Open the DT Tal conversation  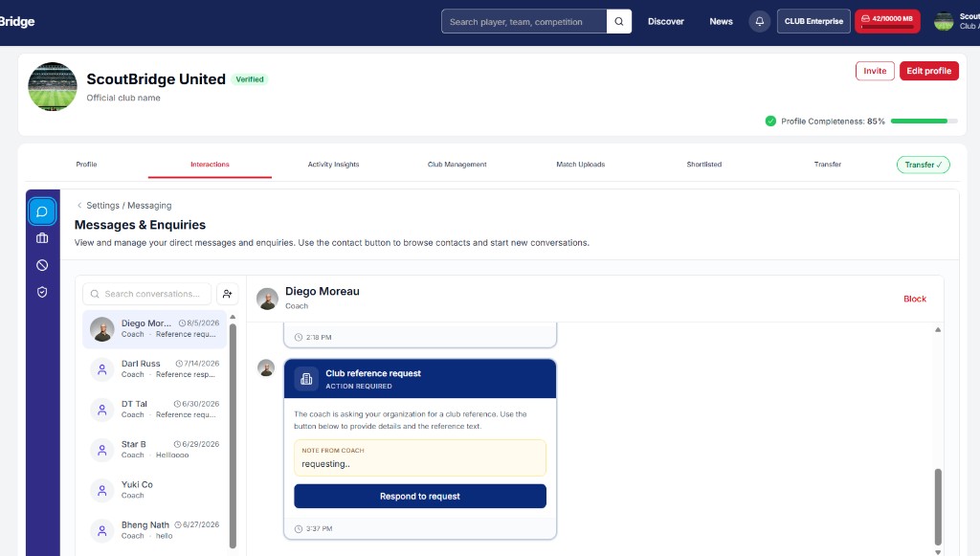click(154, 410)
